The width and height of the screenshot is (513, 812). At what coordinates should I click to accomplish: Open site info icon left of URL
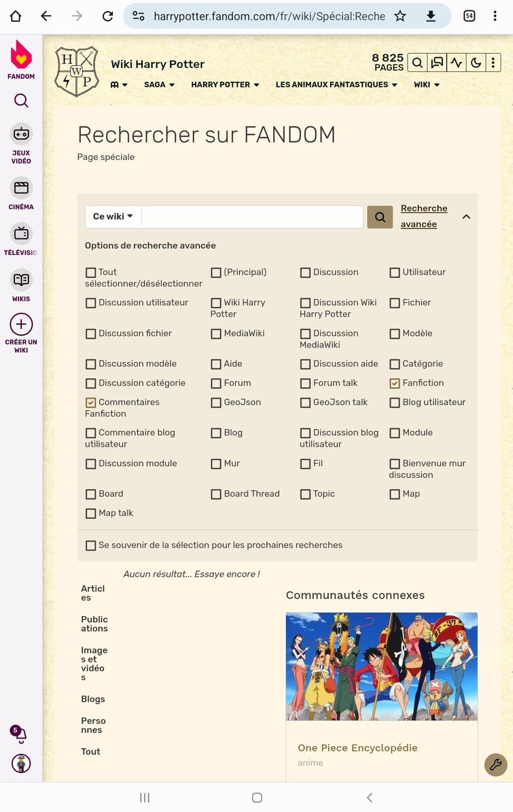[138, 16]
